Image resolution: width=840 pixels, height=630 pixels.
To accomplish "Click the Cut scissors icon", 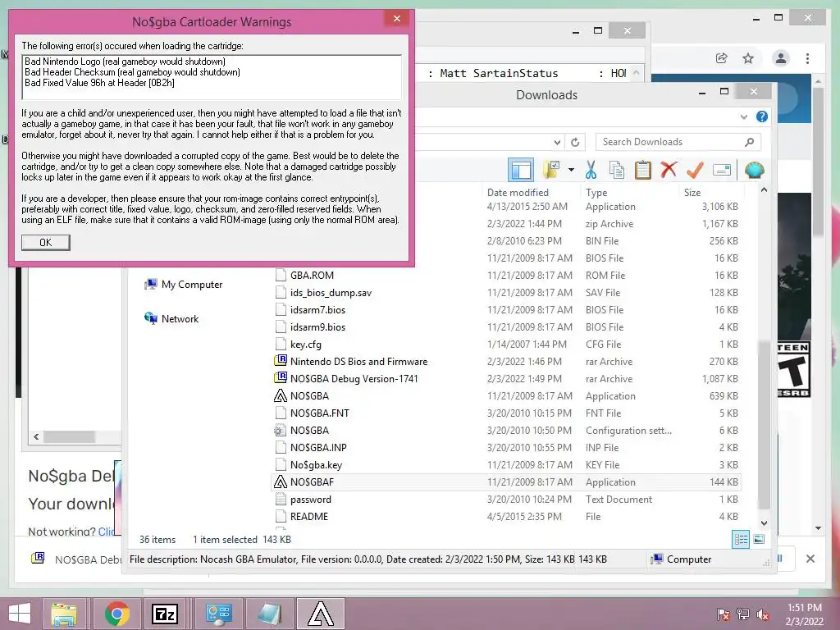I will (591, 170).
